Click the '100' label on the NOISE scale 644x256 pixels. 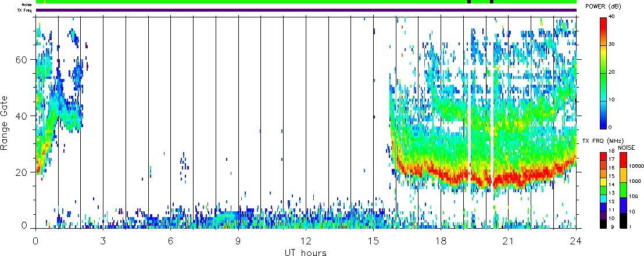(632, 197)
